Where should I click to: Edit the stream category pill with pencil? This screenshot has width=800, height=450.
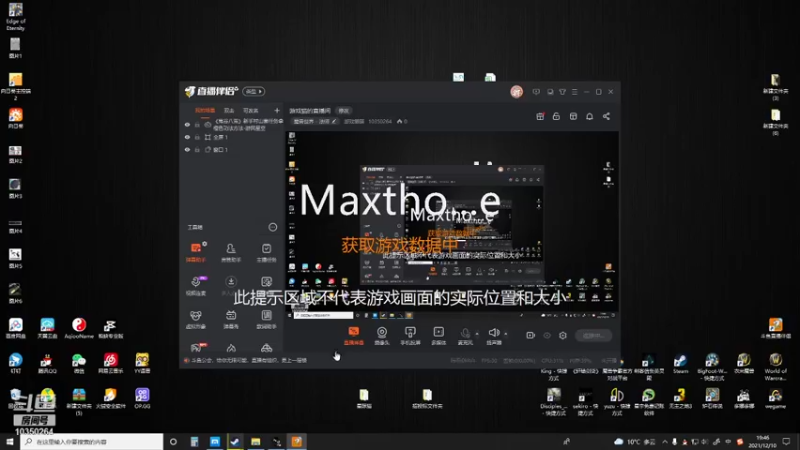point(315,121)
